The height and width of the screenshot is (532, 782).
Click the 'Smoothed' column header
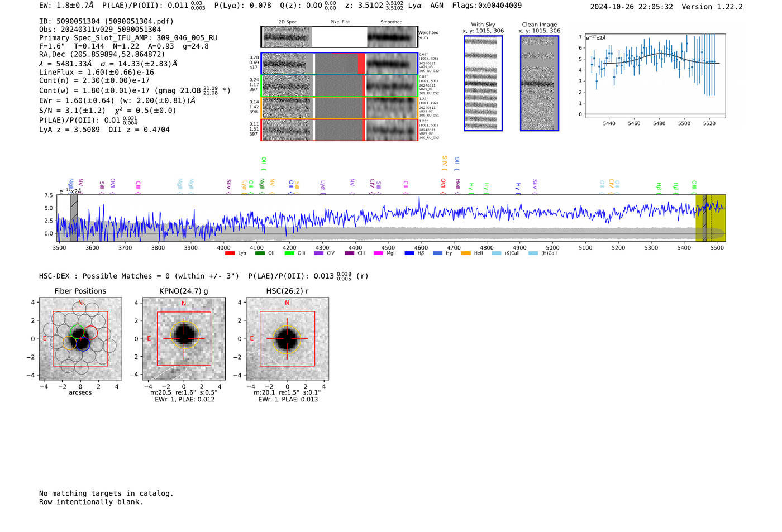point(392,22)
